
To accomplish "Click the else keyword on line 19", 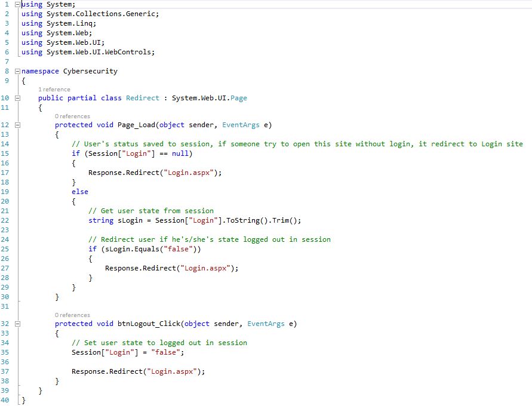I will pyautogui.click(x=79, y=192).
